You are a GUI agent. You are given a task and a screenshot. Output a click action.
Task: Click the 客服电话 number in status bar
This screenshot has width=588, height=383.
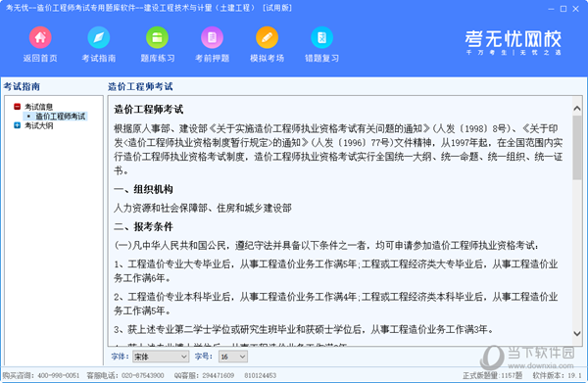point(142,375)
